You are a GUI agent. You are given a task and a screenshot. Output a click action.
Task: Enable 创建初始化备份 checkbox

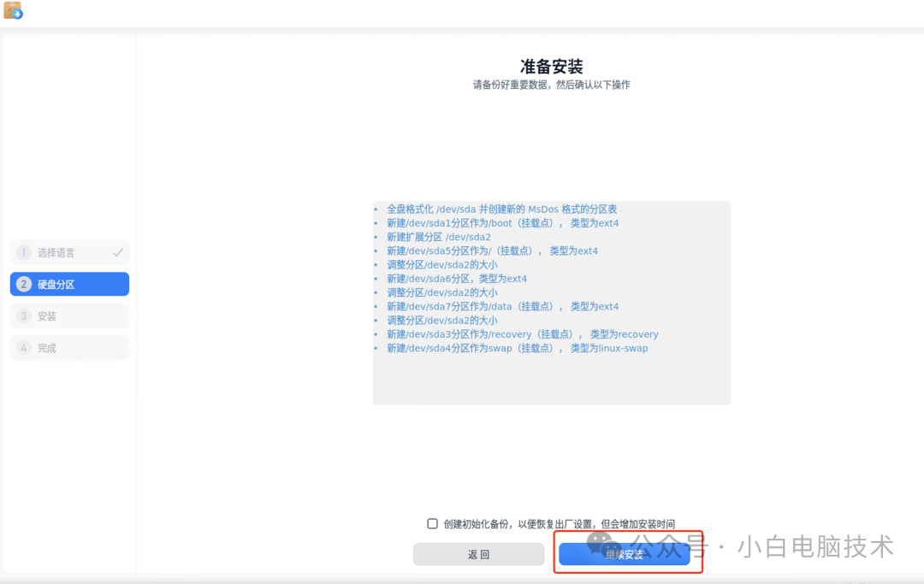pos(433,523)
